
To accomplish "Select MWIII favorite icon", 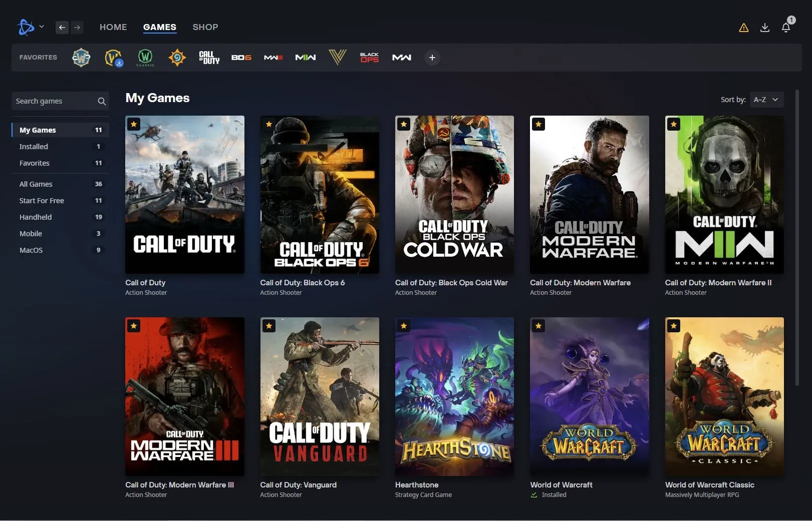I will click(274, 58).
